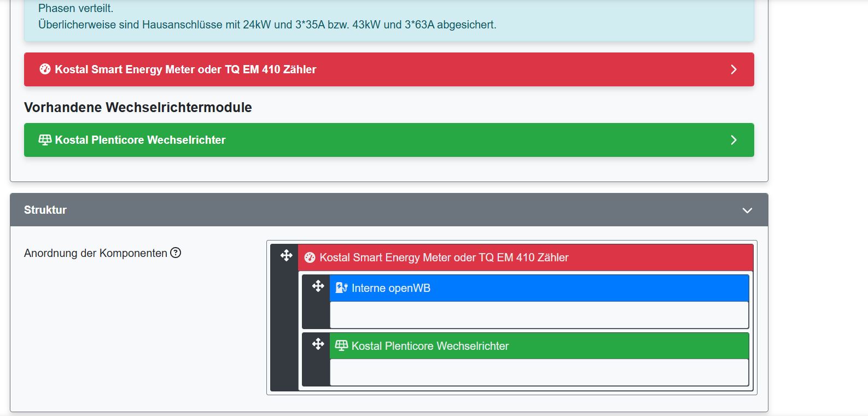This screenshot has width=868, height=416.
Task: Click empty drop area below Interne openWB
Action: (x=539, y=315)
